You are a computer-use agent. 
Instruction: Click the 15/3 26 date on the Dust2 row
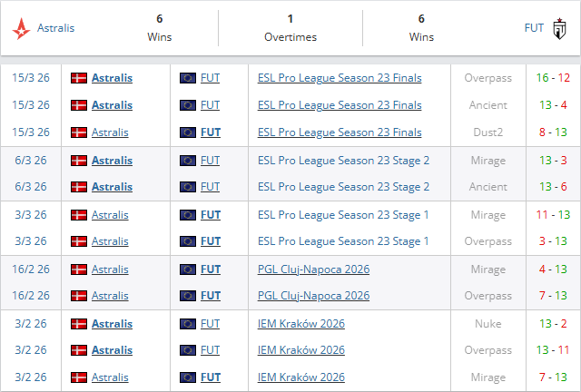coord(31,132)
